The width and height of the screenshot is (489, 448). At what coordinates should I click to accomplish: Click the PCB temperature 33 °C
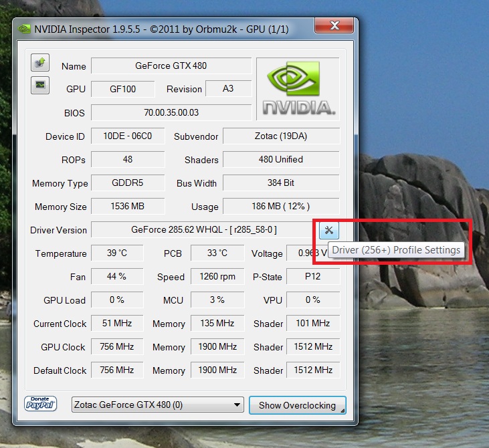[x=217, y=253]
